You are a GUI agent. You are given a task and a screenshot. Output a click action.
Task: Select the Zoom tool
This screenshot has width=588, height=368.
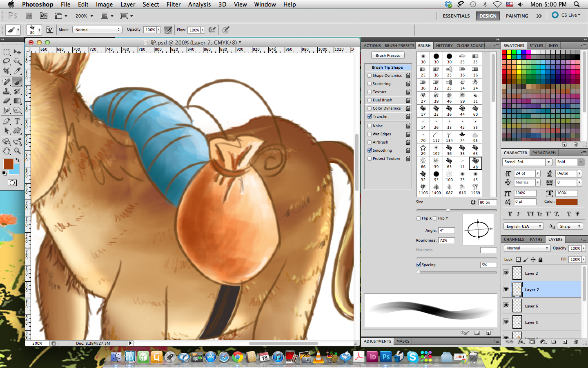point(17,151)
